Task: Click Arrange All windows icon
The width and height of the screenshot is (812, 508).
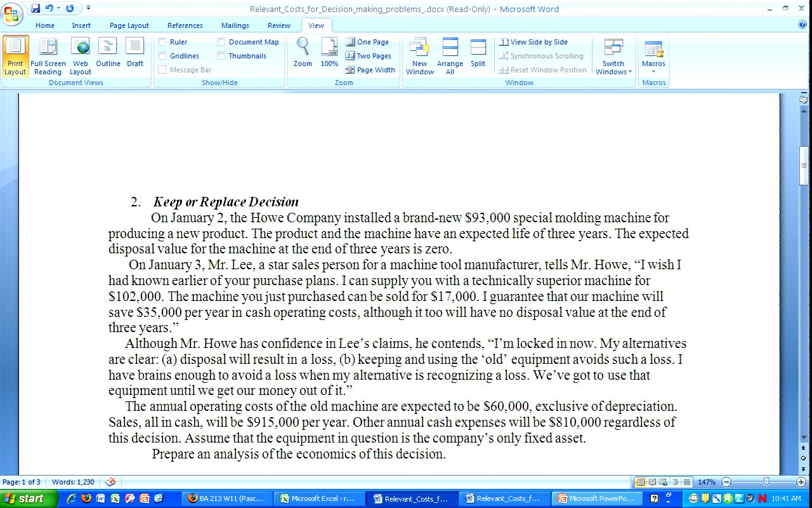Action: 450,56
